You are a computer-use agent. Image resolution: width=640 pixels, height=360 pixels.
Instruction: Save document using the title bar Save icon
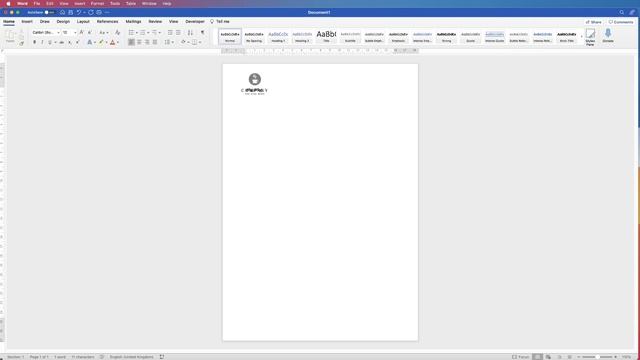pos(71,12)
